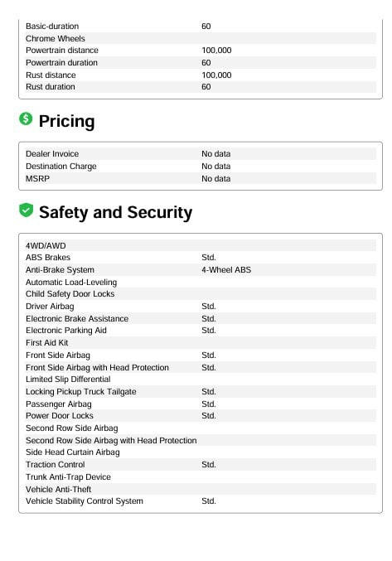Click the Driver Airbag Std. value
Screen dimensions: 392x561
[x=209, y=307]
